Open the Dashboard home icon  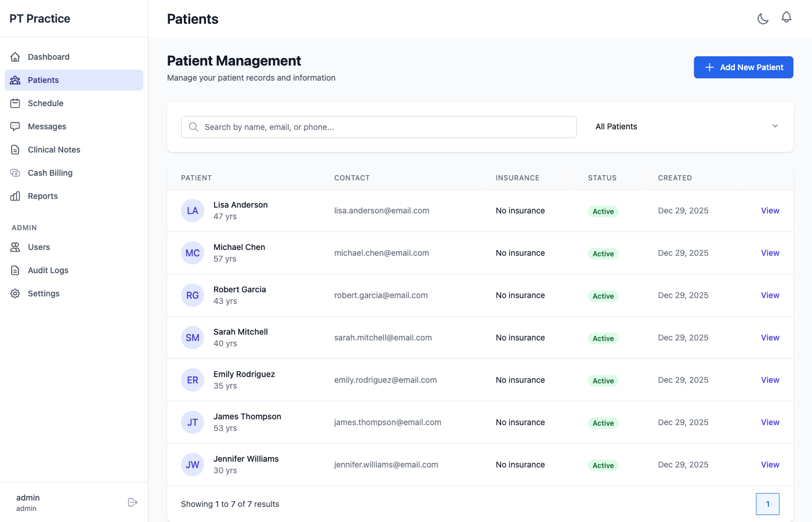(x=14, y=57)
